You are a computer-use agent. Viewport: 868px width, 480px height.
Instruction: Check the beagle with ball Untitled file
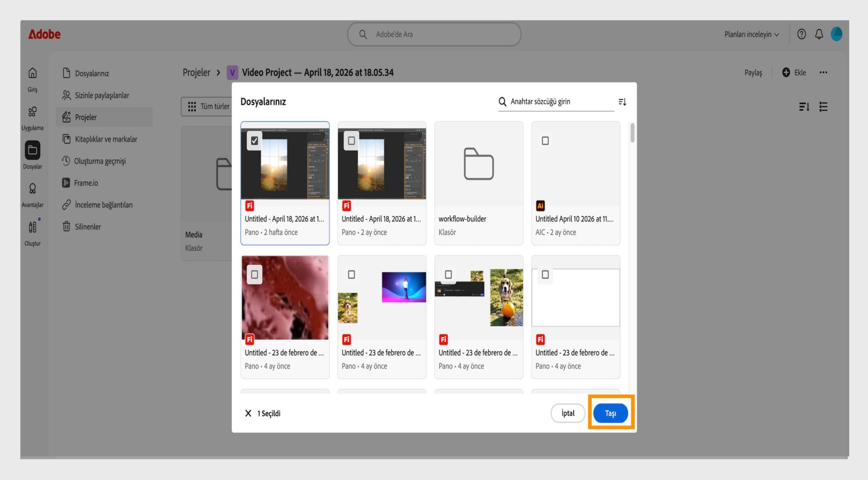(448, 275)
